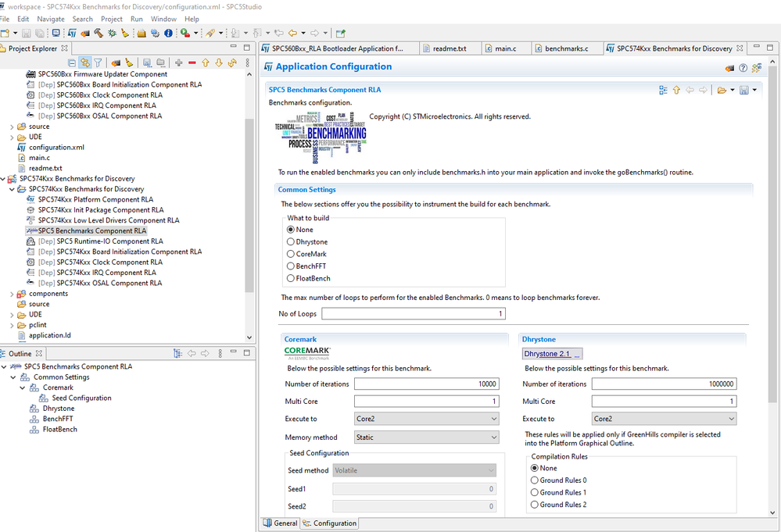
Task: Expand the components folder in Project Explorer
Action: [12, 294]
